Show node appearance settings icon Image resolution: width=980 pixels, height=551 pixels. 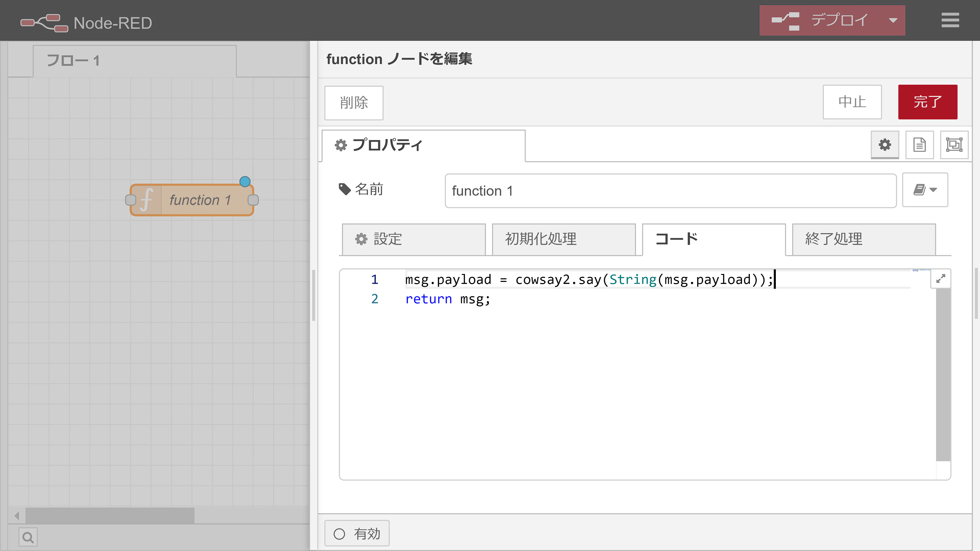point(954,144)
